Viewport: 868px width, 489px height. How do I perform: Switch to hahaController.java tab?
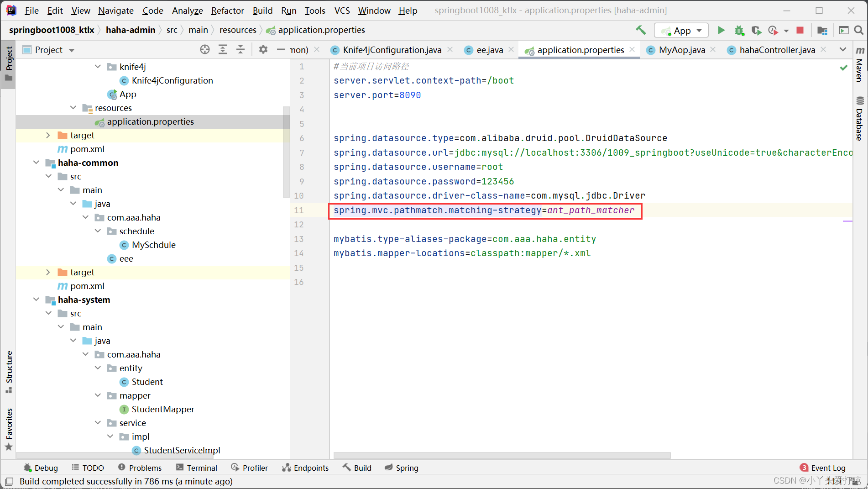(777, 50)
